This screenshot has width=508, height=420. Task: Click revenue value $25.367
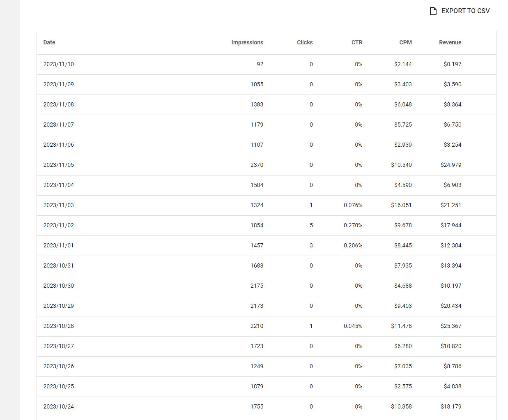451,326
